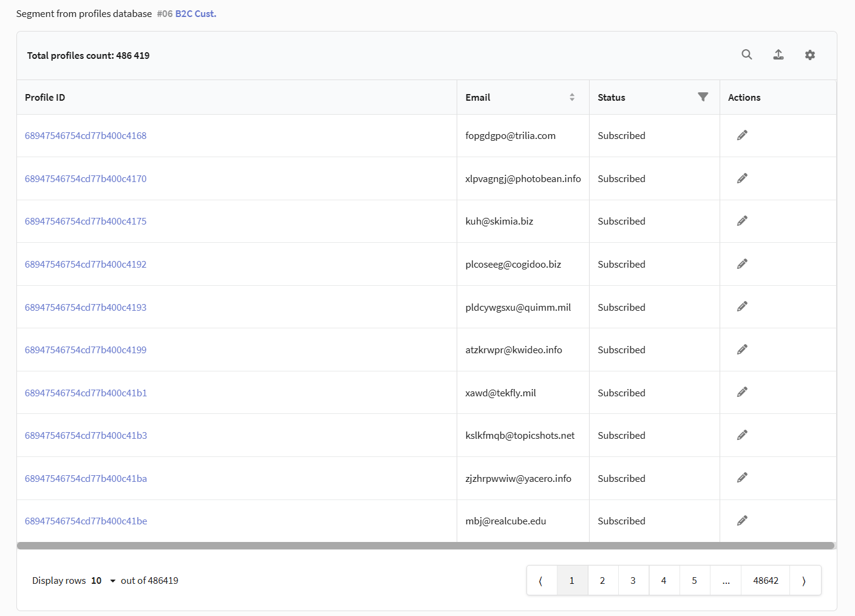The height and width of the screenshot is (616, 855).
Task: Edit profile fopgdgpo@trilia.com with pencil icon
Action: tap(742, 135)
